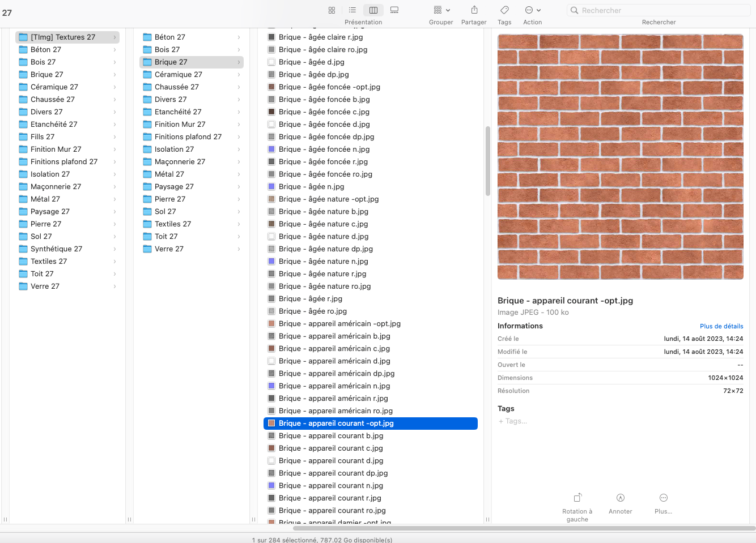756x543 pixels.
Task: Open the Action menu dropdown
Action: (533, 10)
